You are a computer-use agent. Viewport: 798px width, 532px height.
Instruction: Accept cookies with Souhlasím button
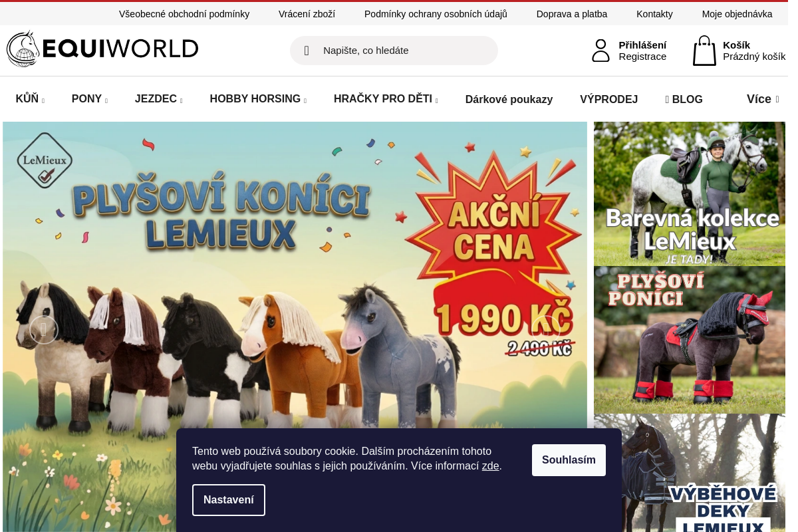[569, 460]
